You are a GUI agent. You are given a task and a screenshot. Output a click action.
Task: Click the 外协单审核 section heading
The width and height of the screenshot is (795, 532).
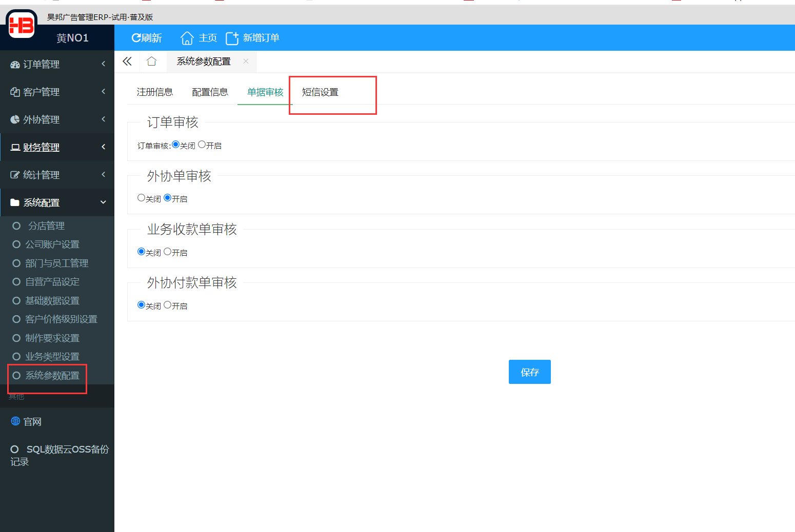point(179,176)
